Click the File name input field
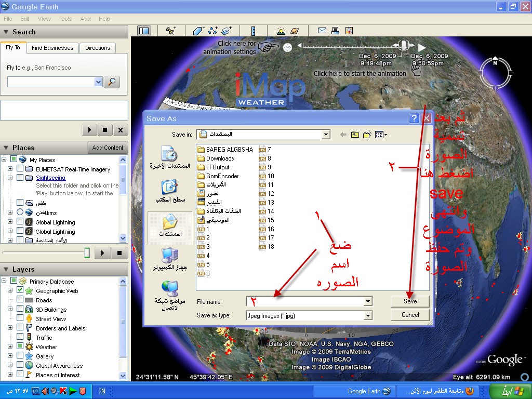This screenshot has height=399, width=532. pyautogui.click(x=305, y=301)
